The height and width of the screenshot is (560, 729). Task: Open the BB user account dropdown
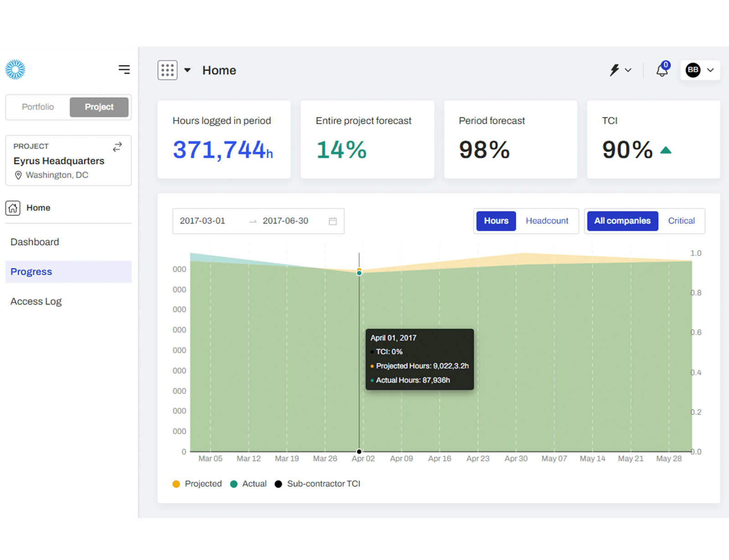click(700, 70)
